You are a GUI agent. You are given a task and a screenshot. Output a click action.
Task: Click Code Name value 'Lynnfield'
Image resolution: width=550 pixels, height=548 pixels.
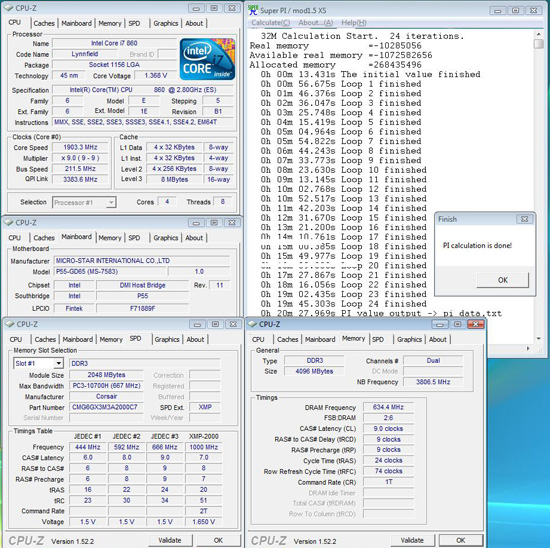pyautogui.click(x=85, y=54)
